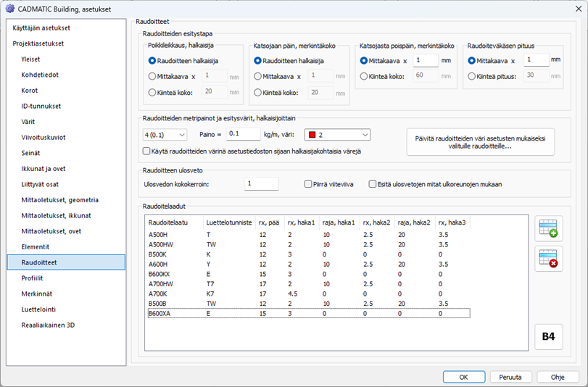Check Käytä raudoitteiden värinä halkaisijakohtaisia värejä
Image resolution: width=588 pixels, height=387 pixels.
pos(147,151)
